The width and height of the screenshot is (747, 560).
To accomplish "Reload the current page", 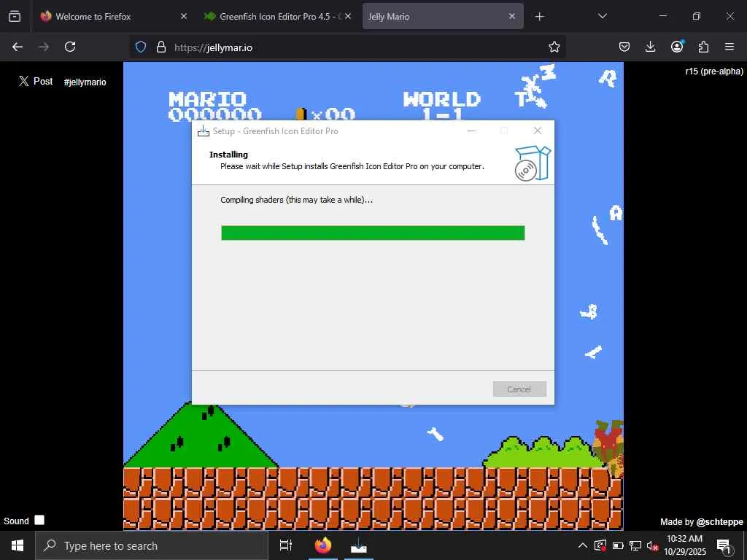I will click(70, 47).
